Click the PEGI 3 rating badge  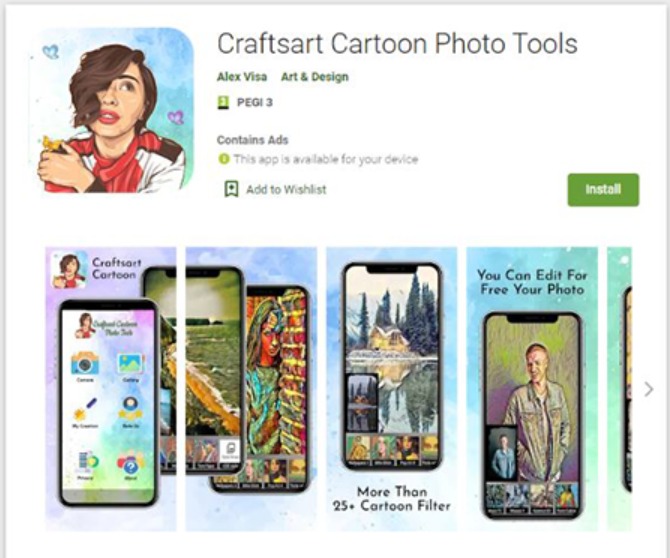click(223, 103)
